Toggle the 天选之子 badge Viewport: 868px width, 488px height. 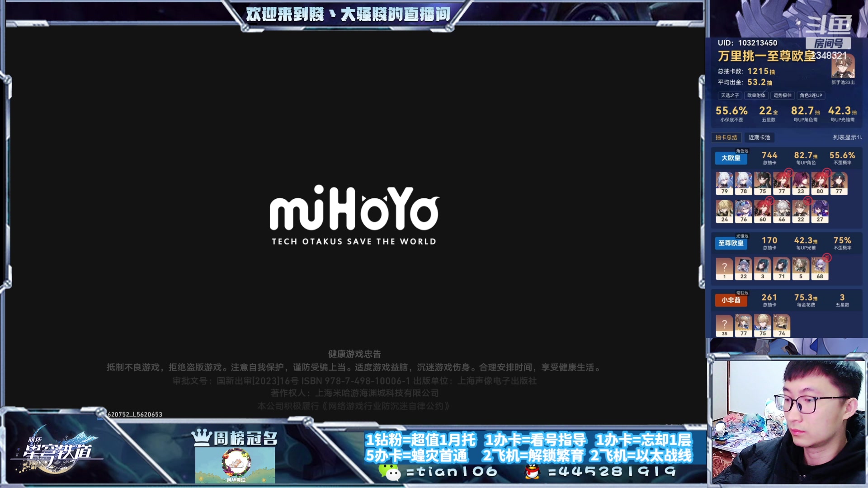pos(729,95)
